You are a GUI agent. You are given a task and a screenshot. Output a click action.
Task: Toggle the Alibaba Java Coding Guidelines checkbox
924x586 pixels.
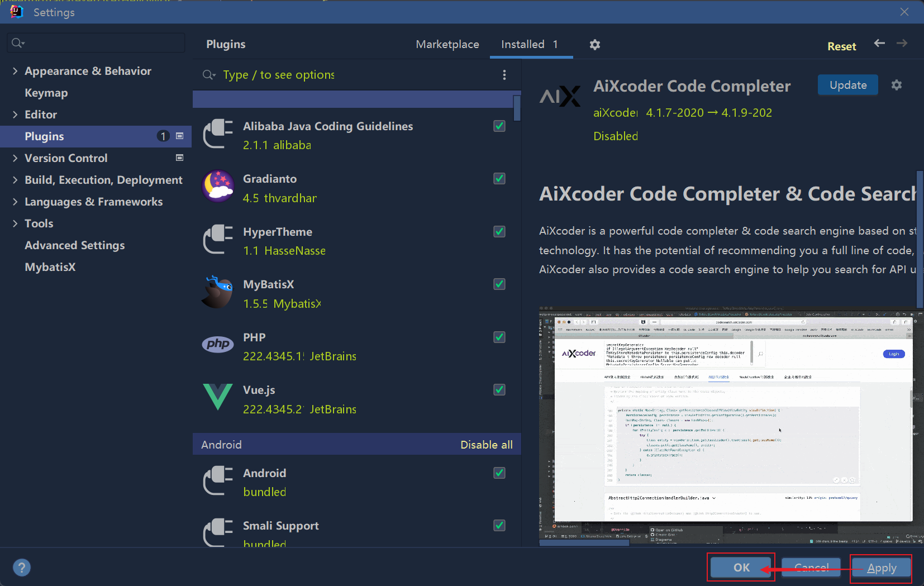[x=499, y=126]
